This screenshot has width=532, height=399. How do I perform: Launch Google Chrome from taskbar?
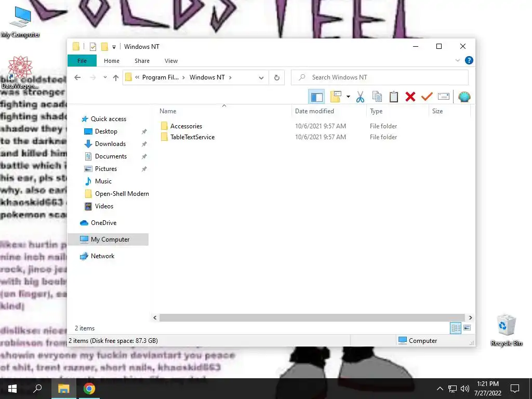pos(89,389)
